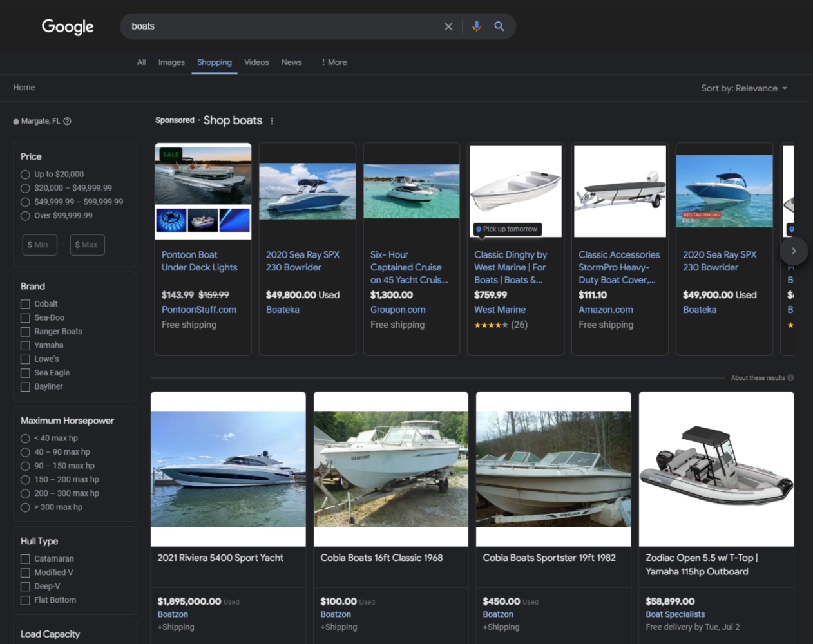Viewport: 813px width, 644px height.
Task: Open the location help icon near Margate, FL
Action: coord(67,121)
